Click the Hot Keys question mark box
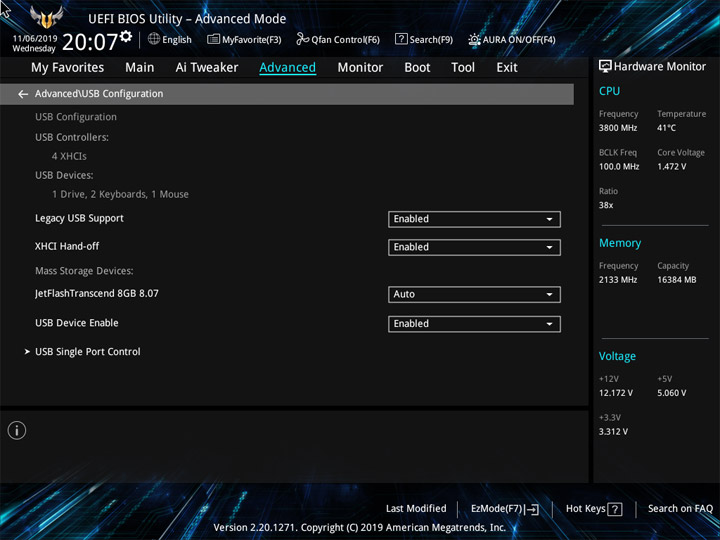This screenshot has width=720, height=540. pyautogui.click(x=615, y=509)
